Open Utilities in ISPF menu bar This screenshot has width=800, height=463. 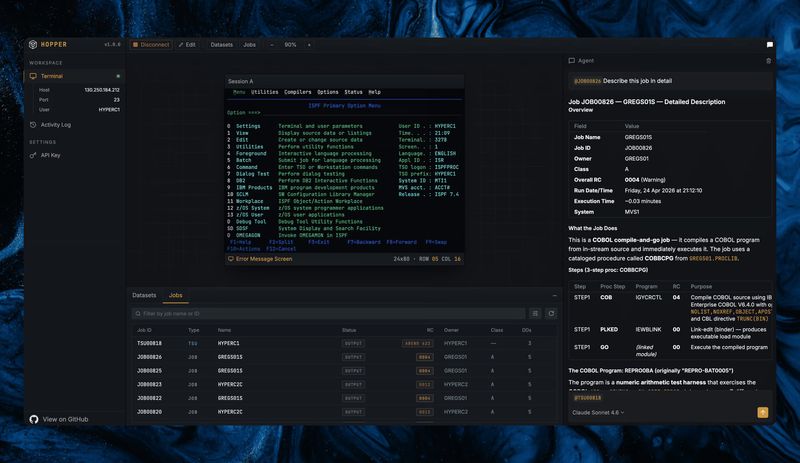tap(264, 92)
